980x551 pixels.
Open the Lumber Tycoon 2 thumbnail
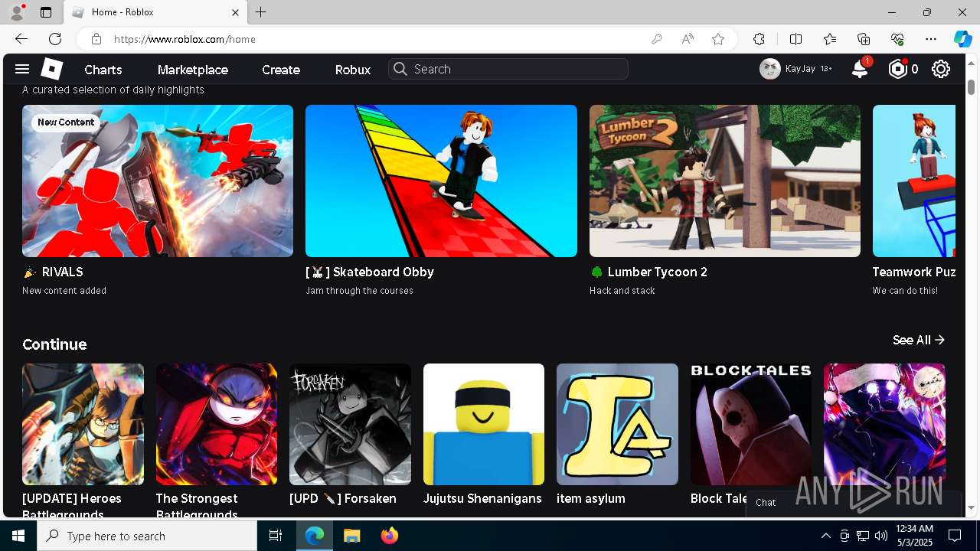point(725,181)
